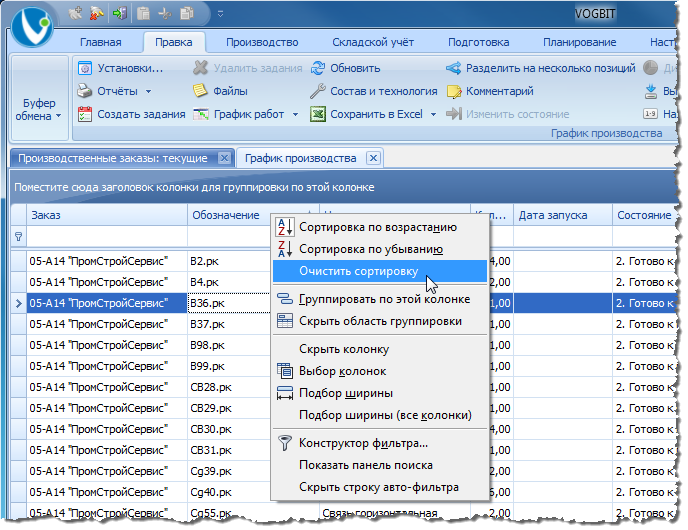The image size is (688, 530).
Task: Click the quick access paste clipboard icon
Action: [143, 14]
